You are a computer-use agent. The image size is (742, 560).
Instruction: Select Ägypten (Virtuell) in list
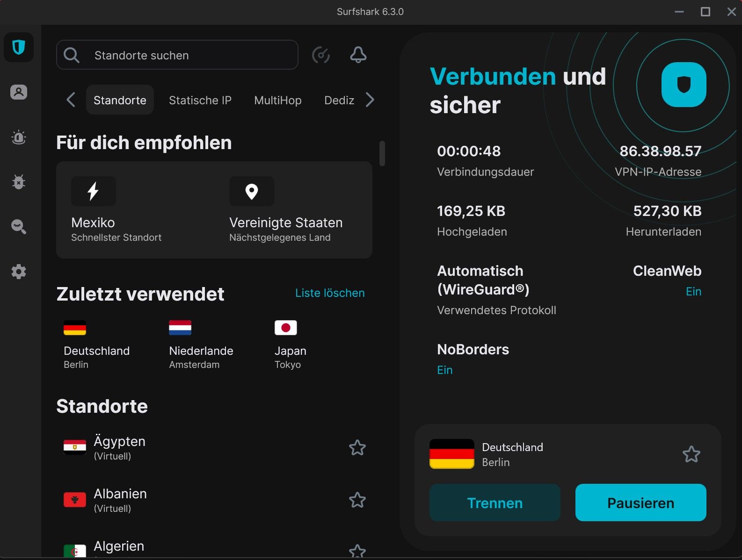coord(214,447)
